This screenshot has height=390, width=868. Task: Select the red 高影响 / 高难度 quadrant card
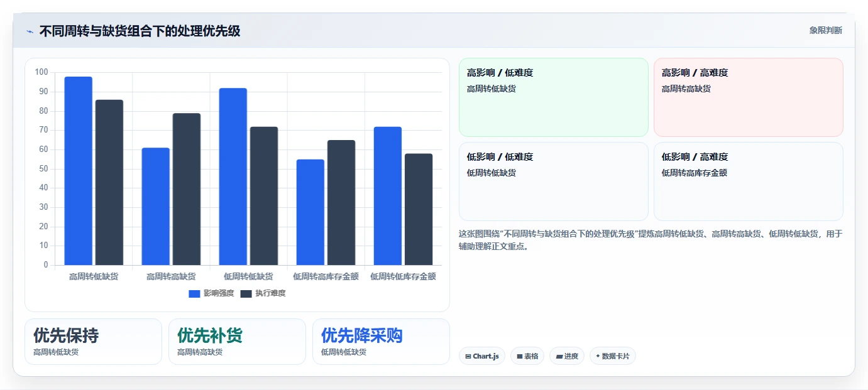pyautogui.click(x=749, y=97)
